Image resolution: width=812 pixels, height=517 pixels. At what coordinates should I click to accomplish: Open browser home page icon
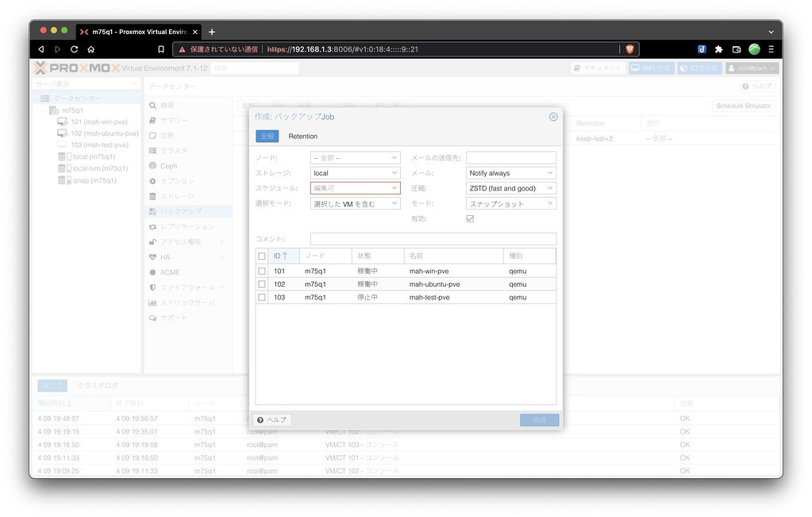(90, 49)
